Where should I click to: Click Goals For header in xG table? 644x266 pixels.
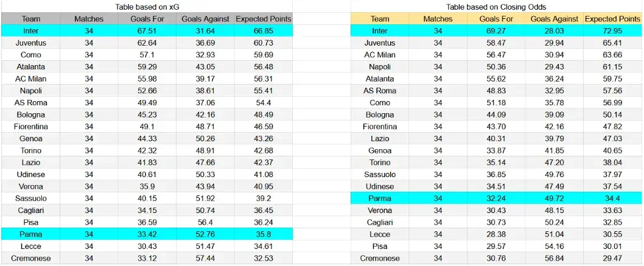point(147,19)
